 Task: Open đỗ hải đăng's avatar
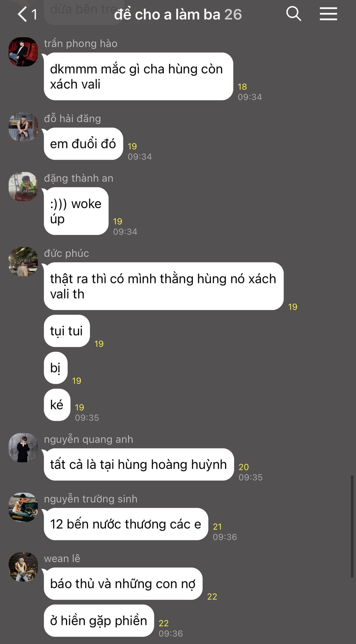[x=23, y=127]
